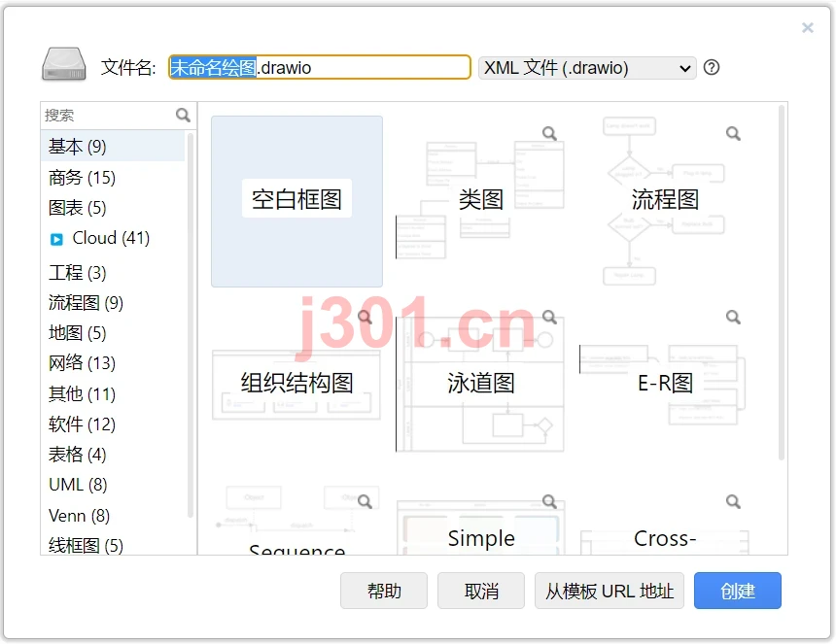Viewport: 836px width, 644px height.
Task: Choose the 流程图 flowchart template
Action: 665,201
